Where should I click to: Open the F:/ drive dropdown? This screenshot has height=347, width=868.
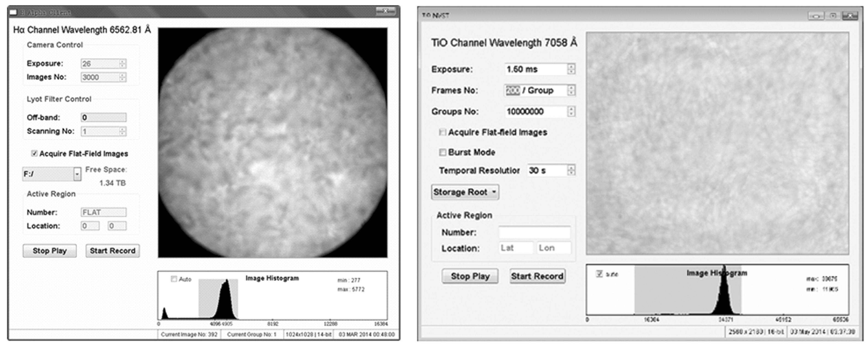pyautogui.click(x=77, y=174)
